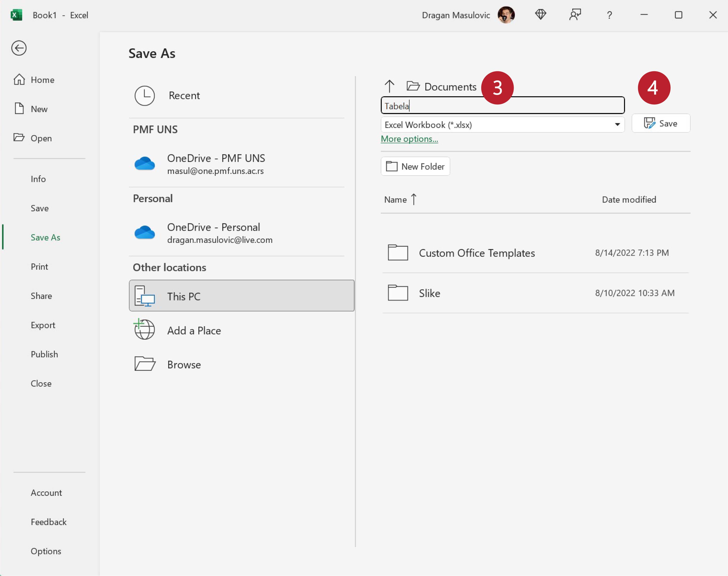The height and width of the screenshot is (576, 728).
Task: Open the Add a Place option
Action: click(194, 330)
